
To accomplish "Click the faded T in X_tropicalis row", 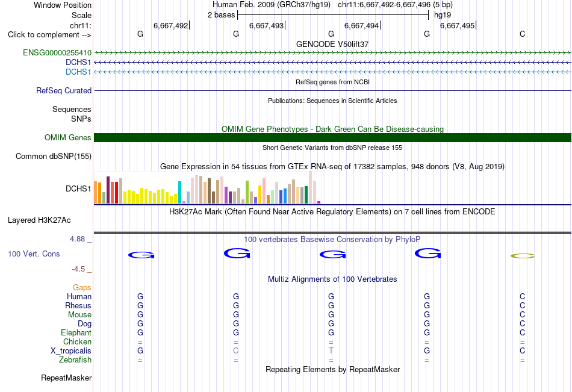I will [x=331, y=351].
